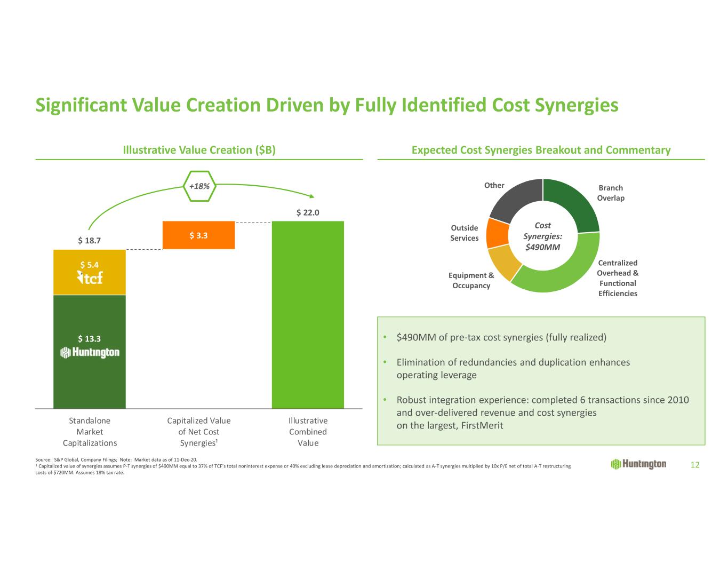Click the $ 18.7 total label

90,241
